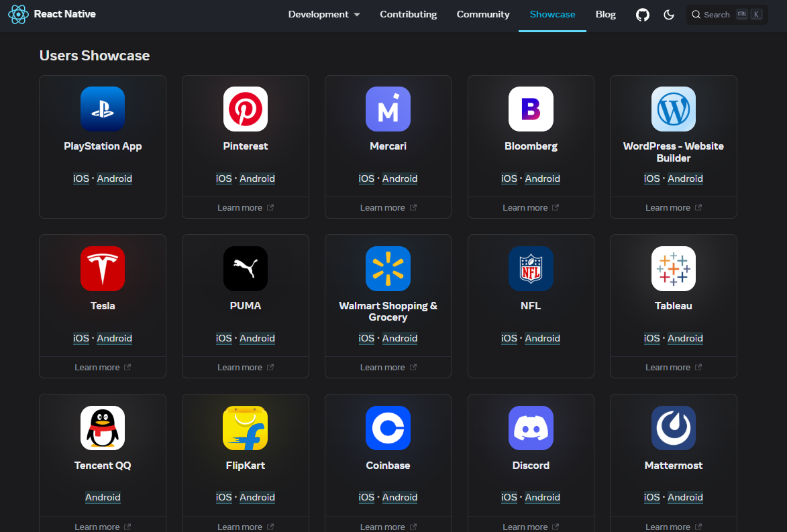Expand the Development dropdown menu
787x532 pixels.
324,15
